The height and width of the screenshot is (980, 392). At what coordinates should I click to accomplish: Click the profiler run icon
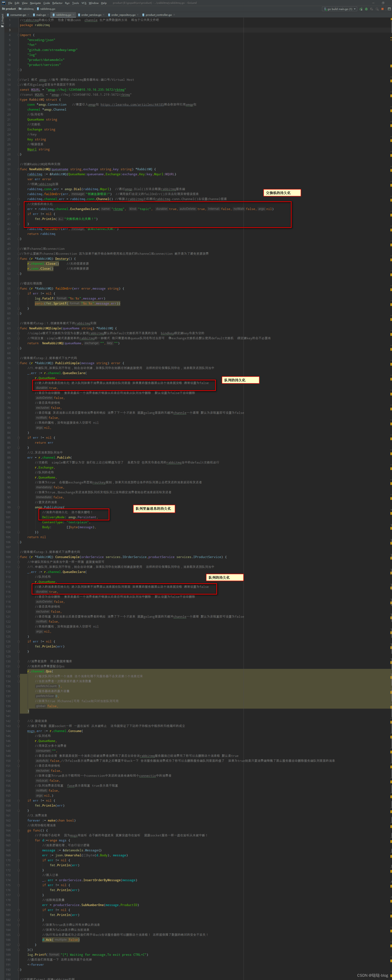(377, 9)
